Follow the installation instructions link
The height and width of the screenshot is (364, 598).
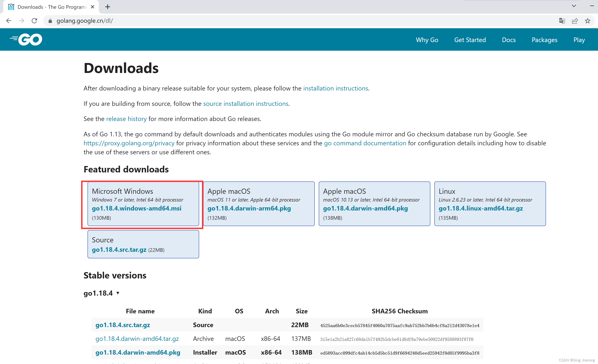(x=335, y=88)
